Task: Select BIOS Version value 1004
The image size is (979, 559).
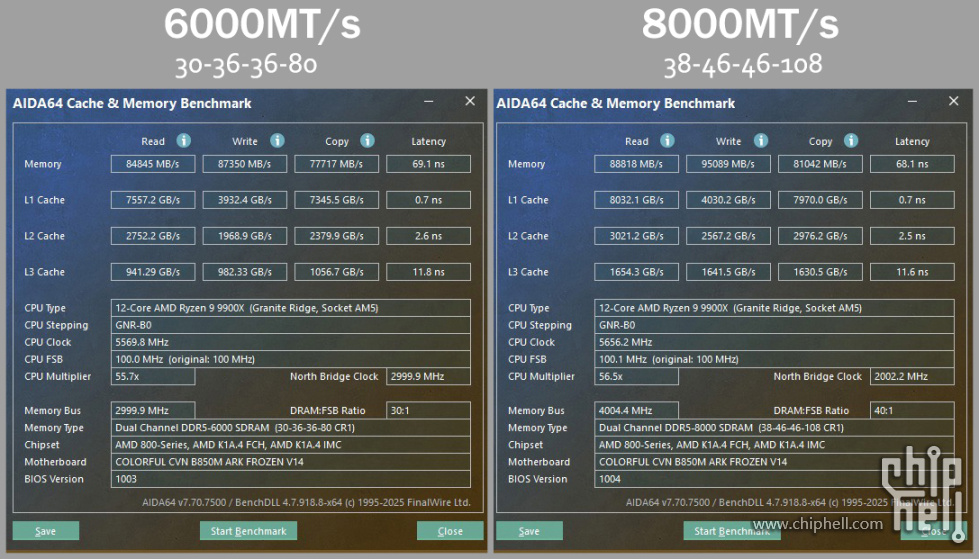Action: pos(774,479)
